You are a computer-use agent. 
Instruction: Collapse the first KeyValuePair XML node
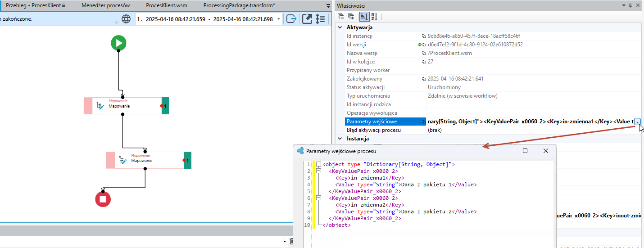[318, 171]
